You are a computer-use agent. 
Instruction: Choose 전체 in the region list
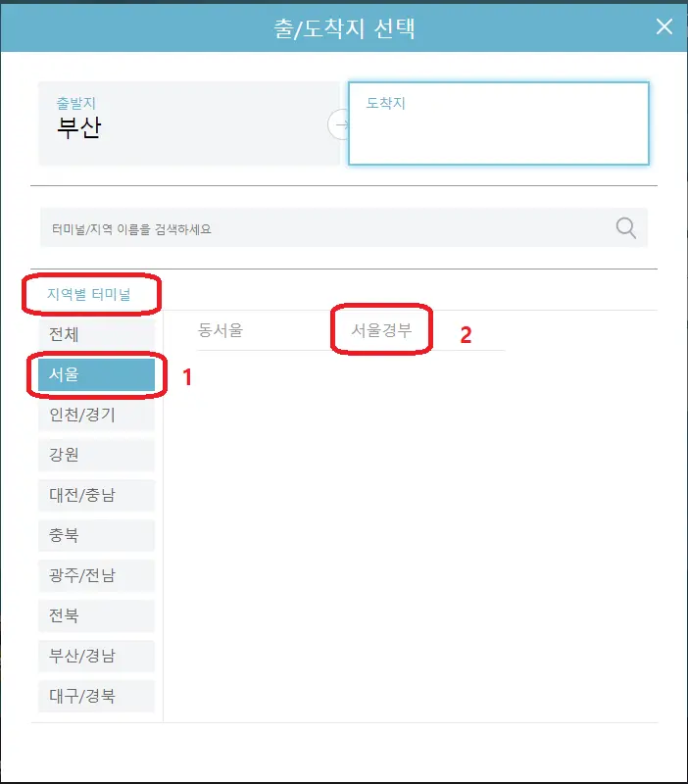click(96, 334)
